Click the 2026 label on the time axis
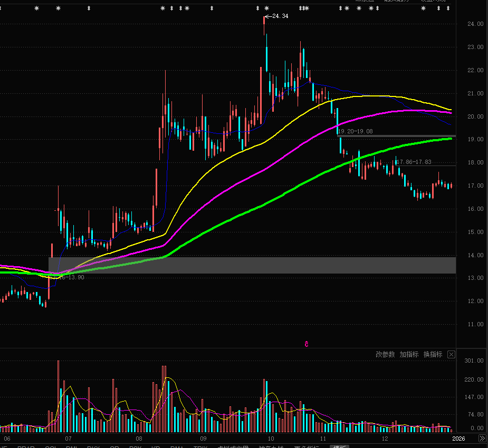 coord(458,439)
